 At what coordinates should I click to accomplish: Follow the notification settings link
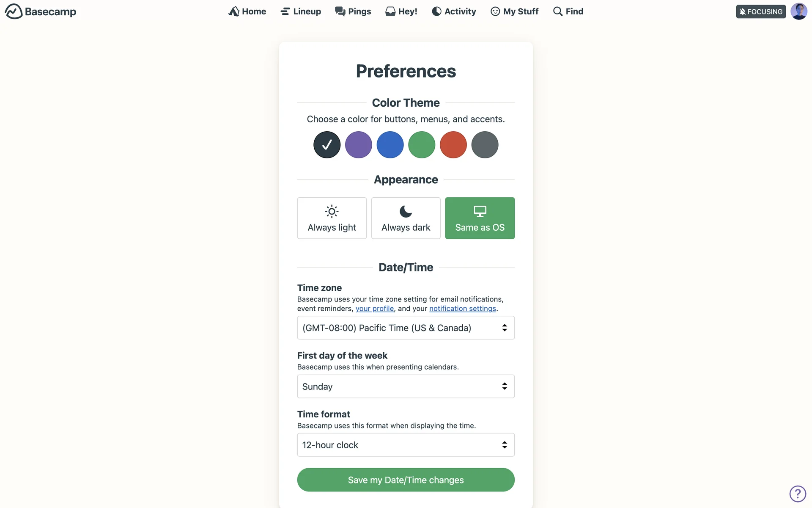point(462,309)
